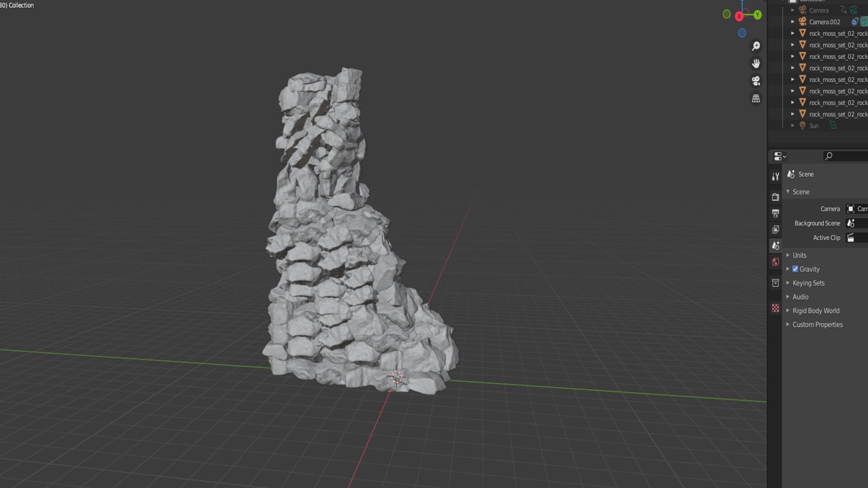Select the Scene properties tab icon
This screenshot has height=488, width=868.
coord(776,246)
